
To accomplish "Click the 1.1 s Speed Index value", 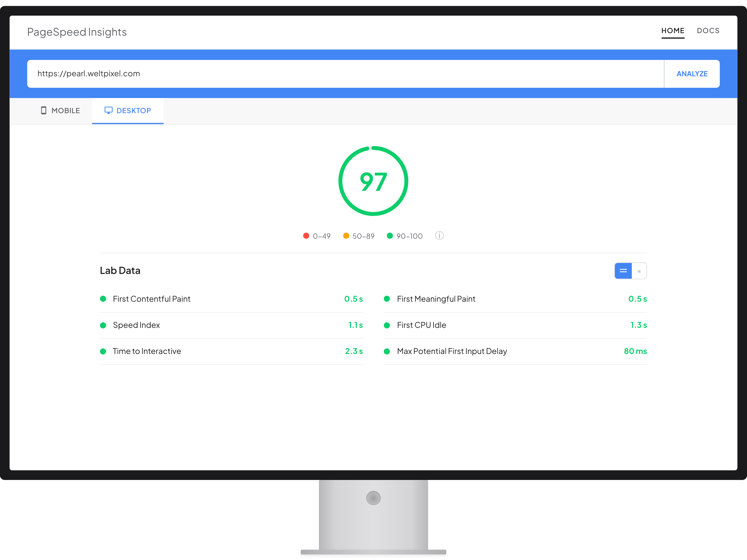I will click(355, 325).
